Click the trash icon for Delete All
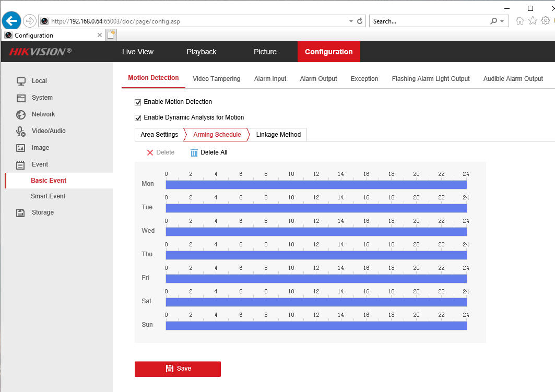Screen dimensions: 555x392 pyautogui.click(x=194, y=152)
